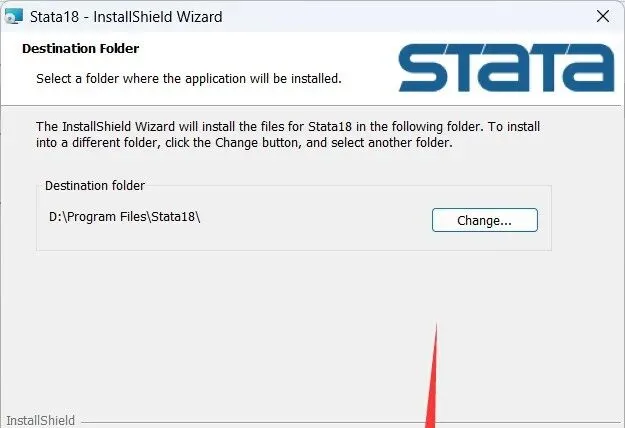Click the first line of the wizard description
This screenshot has width=625, height=428.
pos(288,127)
